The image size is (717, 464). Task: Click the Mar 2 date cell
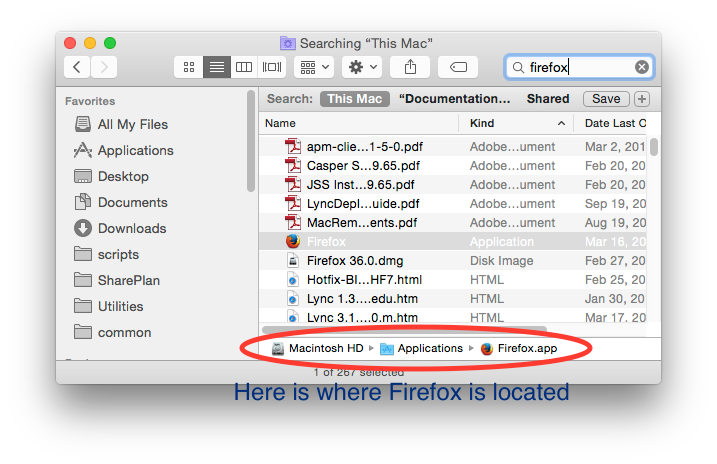coord(615,147)
